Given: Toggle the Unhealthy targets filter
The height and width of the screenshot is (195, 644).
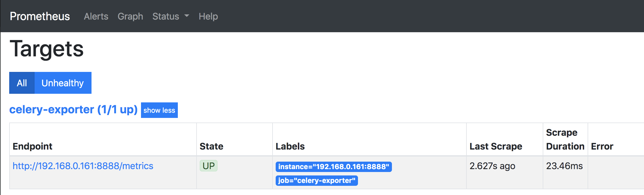Looking at the screenshot, I should click(63, 83).
